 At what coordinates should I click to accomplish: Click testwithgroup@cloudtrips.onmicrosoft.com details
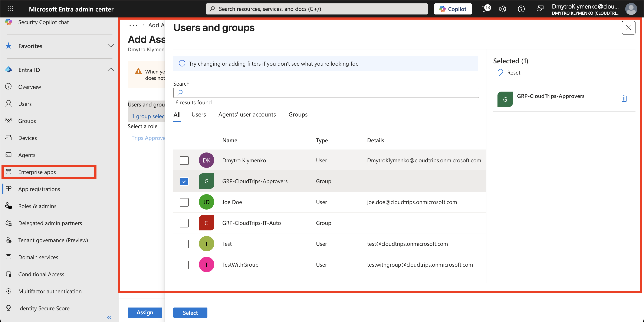coord(420,265)
